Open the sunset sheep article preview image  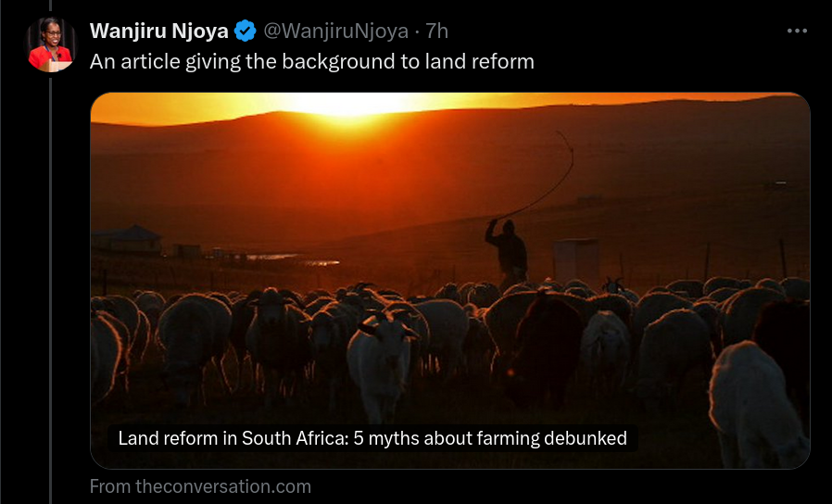click(x=450, y=281)
